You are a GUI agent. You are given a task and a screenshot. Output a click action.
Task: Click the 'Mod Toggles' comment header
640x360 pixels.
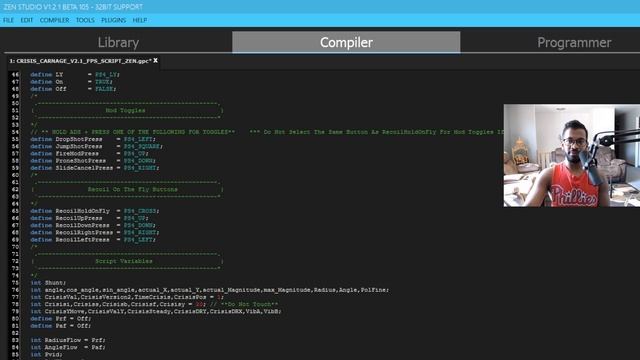pos(125,111)
